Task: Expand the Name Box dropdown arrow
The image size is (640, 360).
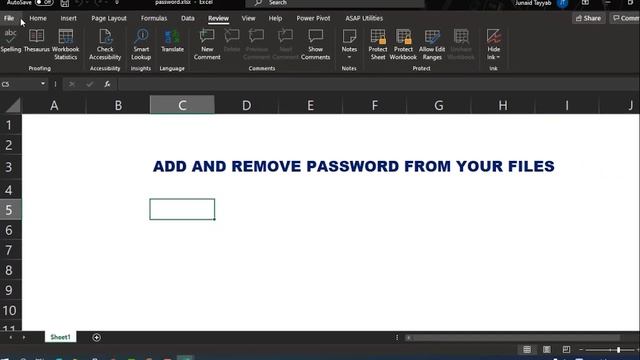Action: click(x=43, y=84)
